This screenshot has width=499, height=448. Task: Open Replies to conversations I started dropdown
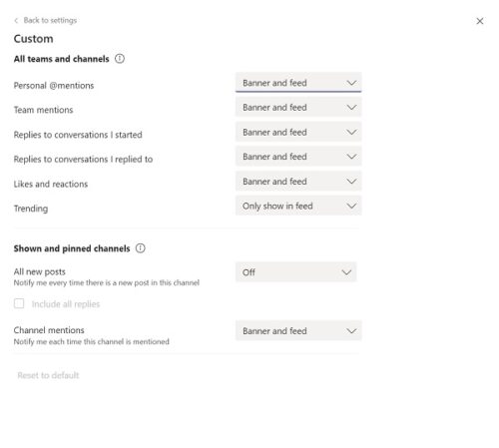(x=298, y=132)
